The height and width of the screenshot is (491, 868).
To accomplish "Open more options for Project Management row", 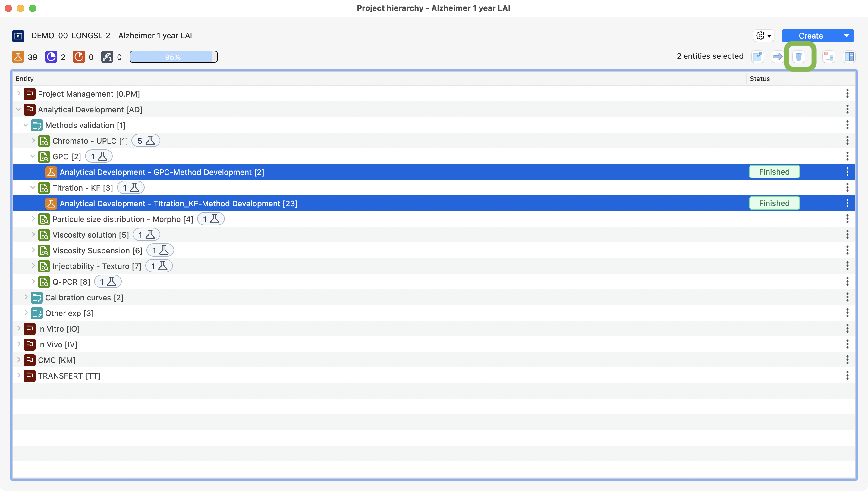I will (847, 93).
